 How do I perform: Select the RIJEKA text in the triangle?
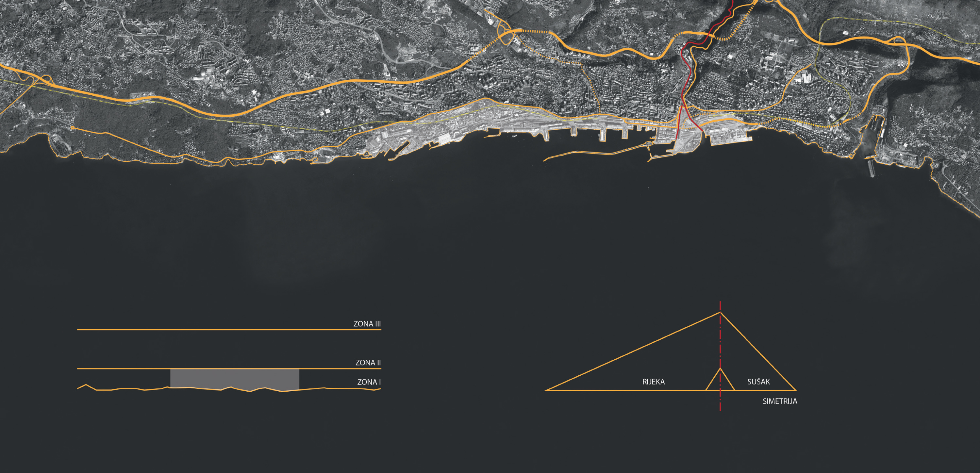653,382
